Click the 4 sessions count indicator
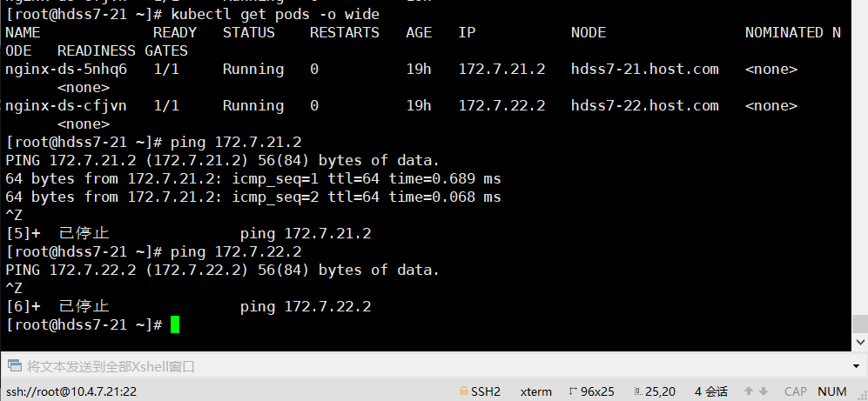This screenshot has width=868, height=401. [x=710, y=391]
